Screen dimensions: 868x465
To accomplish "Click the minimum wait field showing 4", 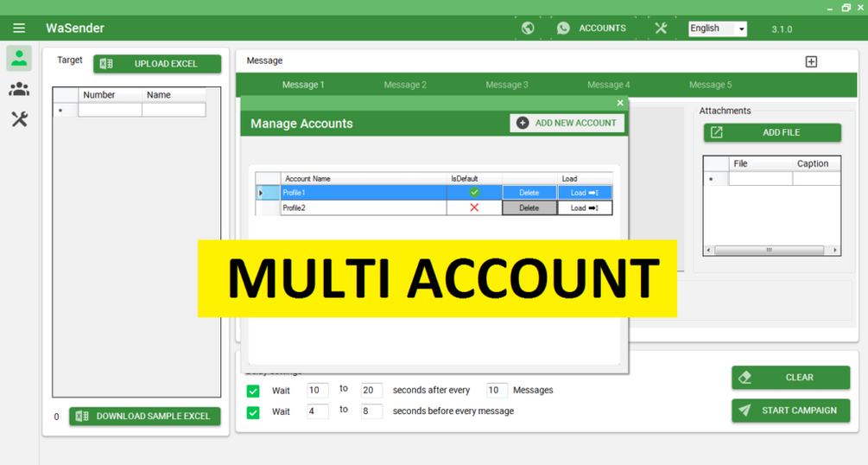I will (317, 411).
